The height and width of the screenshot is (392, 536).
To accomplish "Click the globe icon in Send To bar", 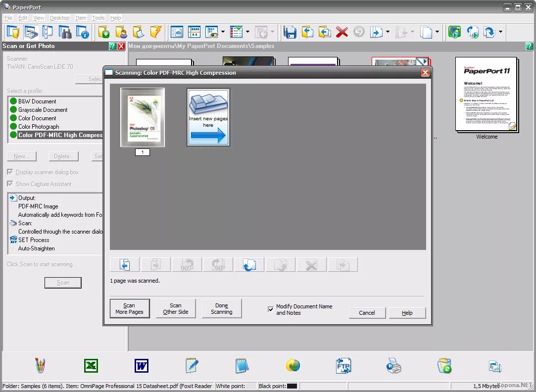I will pyautogui.click(x=293, y=366).
